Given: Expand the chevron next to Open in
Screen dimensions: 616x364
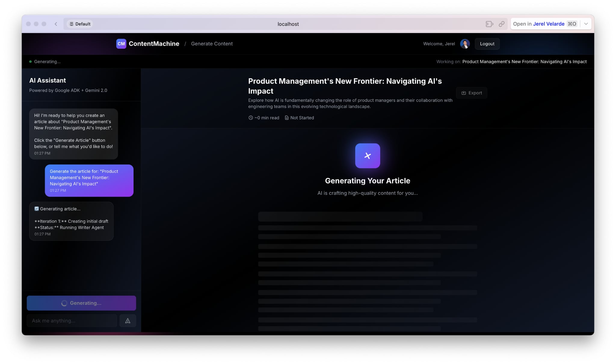Looking at the screenshot, I should 586,24.
